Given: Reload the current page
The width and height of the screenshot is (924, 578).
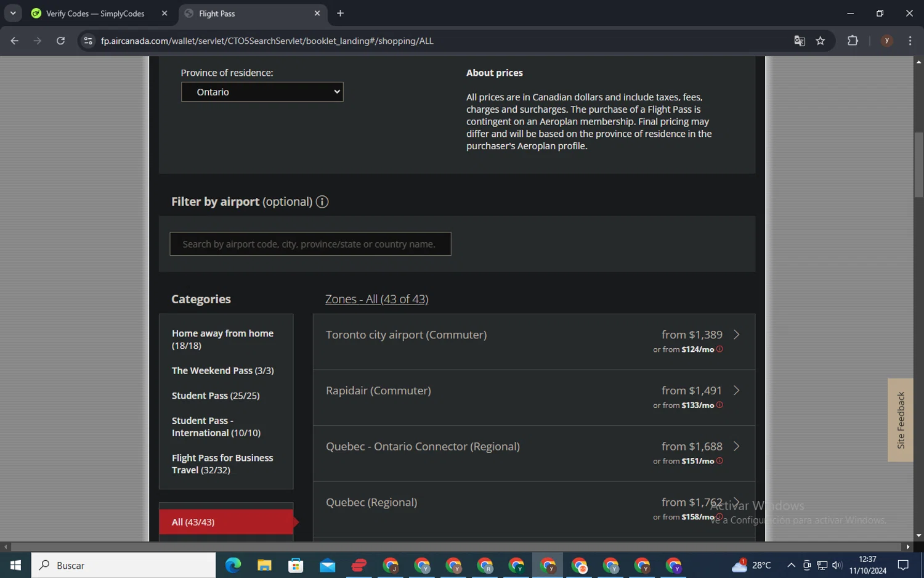Looking at the screenshot, I should point(60,41).
